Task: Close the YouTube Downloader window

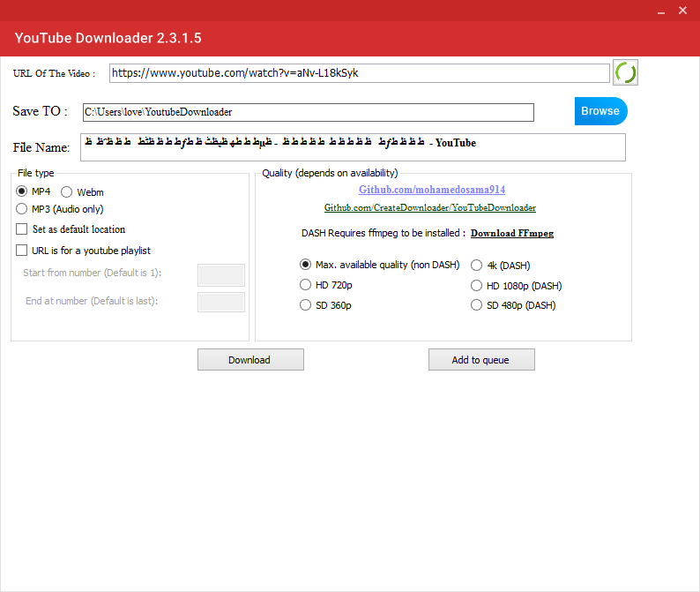Action: [682, 11]
